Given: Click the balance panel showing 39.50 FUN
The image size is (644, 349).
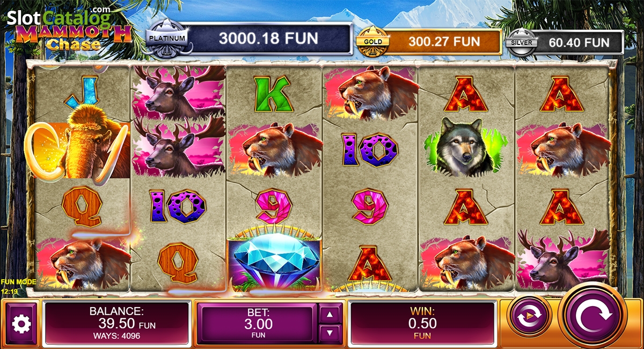Looking at the screenshot, I should 116,323.
